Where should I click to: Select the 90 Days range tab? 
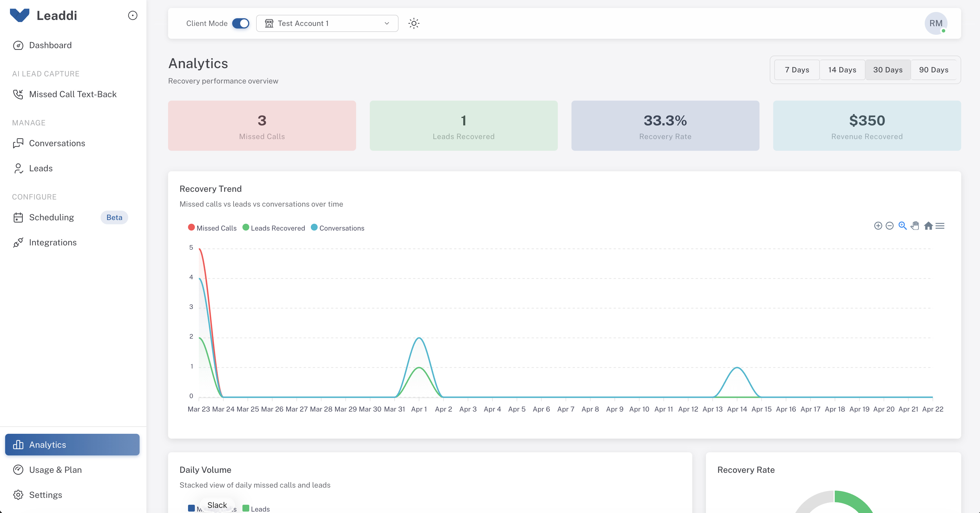[934, 70]
